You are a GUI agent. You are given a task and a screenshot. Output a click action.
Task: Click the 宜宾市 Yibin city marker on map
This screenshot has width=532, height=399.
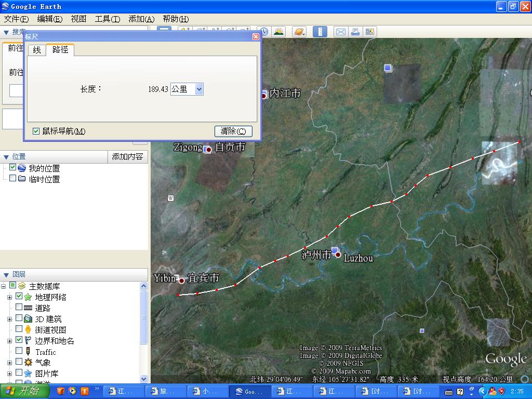(x=182, y=281)
